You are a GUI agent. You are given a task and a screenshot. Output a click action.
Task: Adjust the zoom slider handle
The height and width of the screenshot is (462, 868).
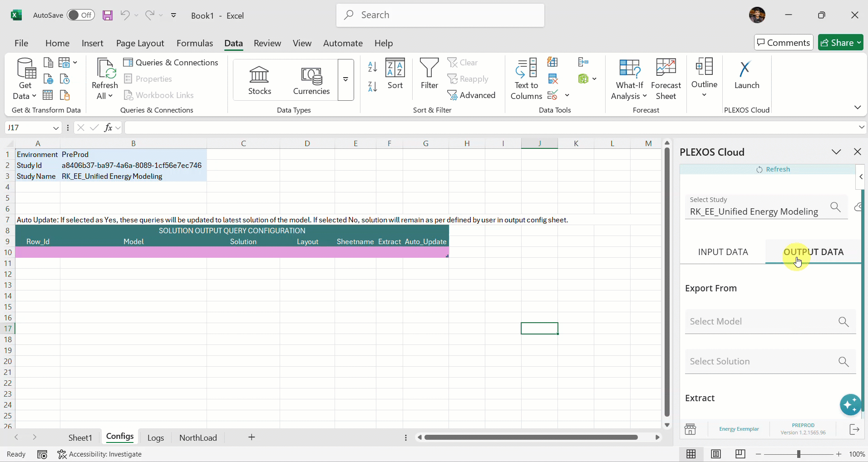coord(799,454)
